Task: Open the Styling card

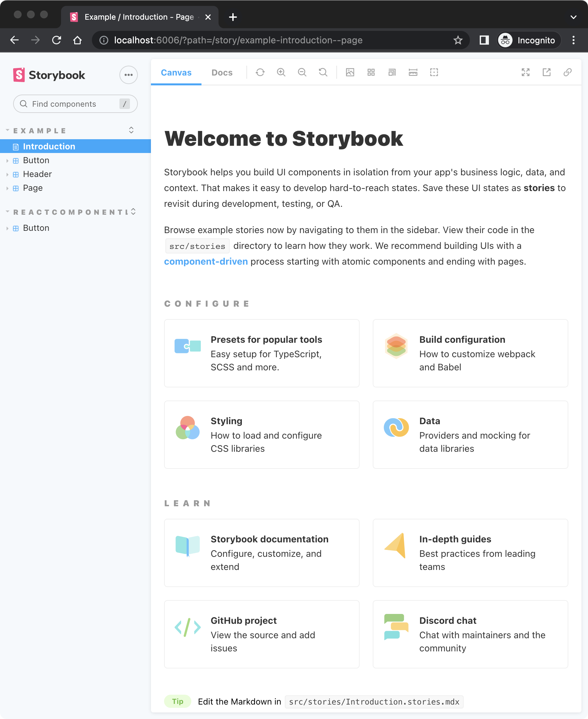Action: [262, 434]
